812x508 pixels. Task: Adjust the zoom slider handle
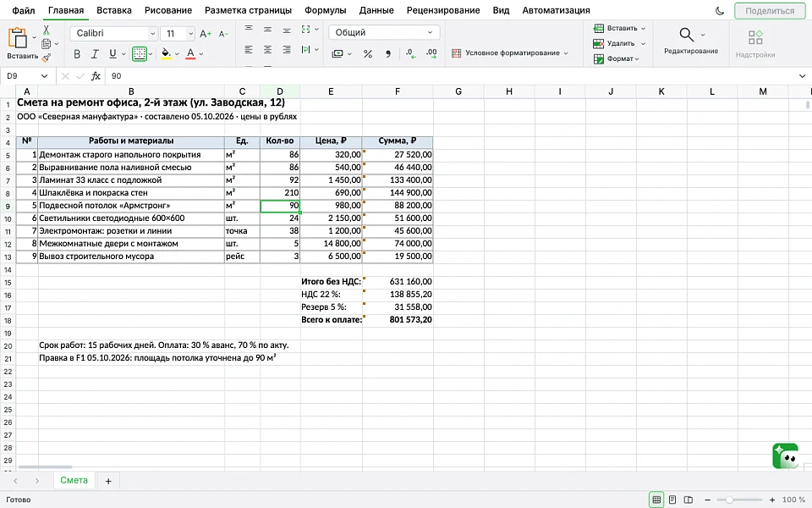(x=729, y=500)
